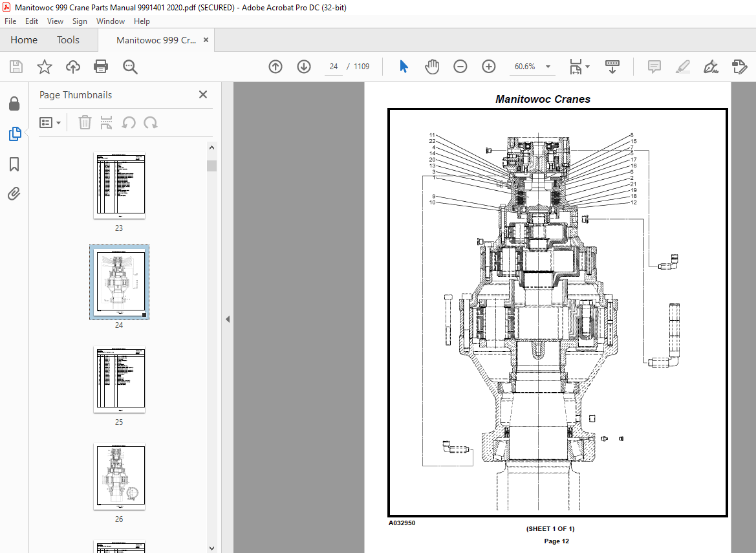
Task: Switch to the Tools tab
Action: point(68,40)
